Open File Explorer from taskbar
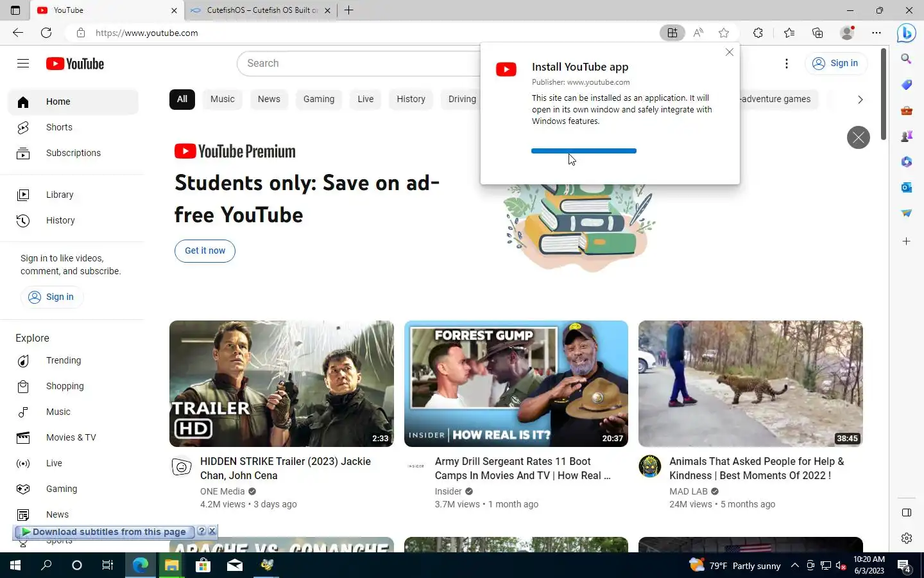Screen dimensions: 924x578 click(171, 565)
